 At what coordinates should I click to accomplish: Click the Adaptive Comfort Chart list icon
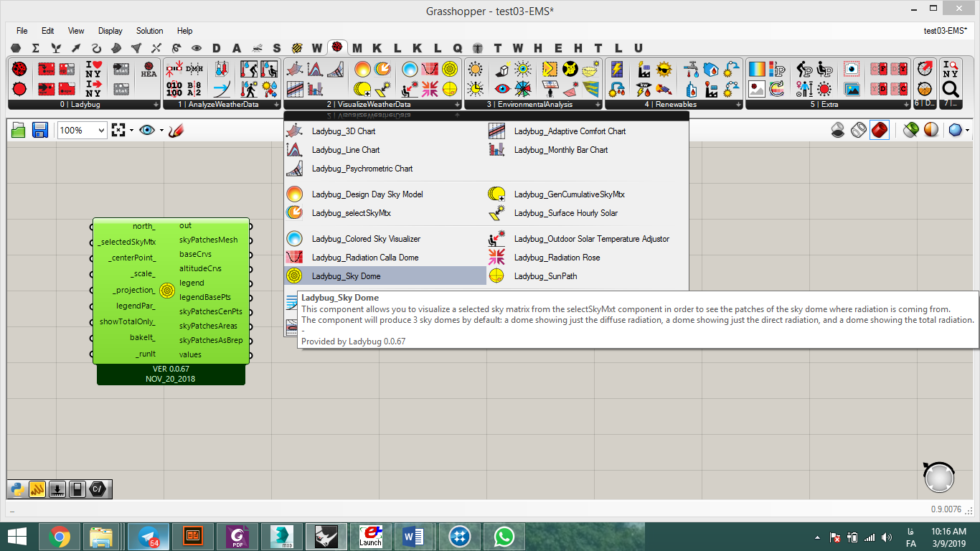coord(496,131)
